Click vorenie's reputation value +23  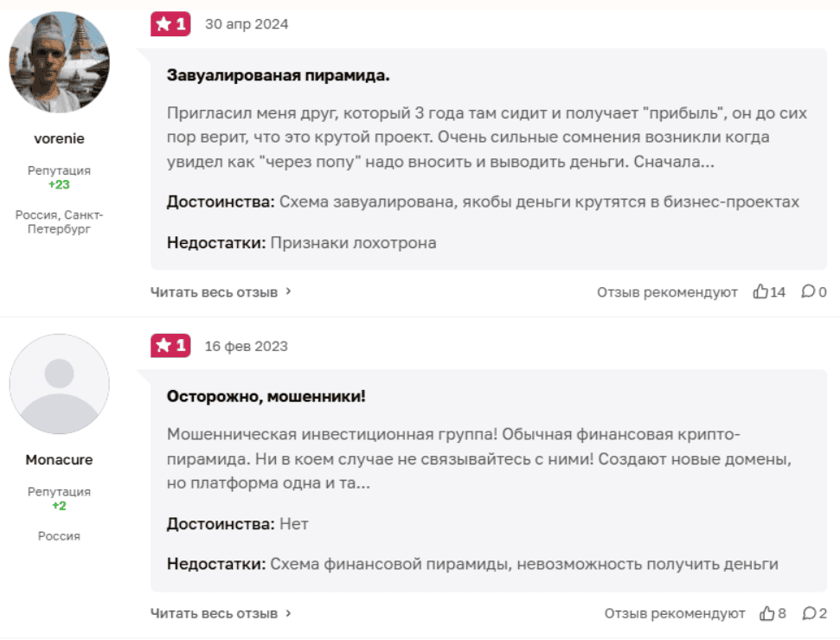pos(58,182)
